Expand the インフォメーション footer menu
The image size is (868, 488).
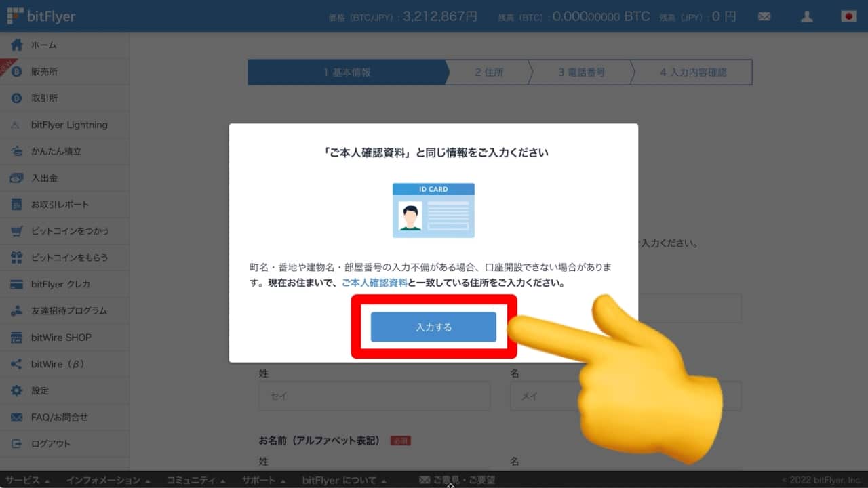tap(107, 480)
